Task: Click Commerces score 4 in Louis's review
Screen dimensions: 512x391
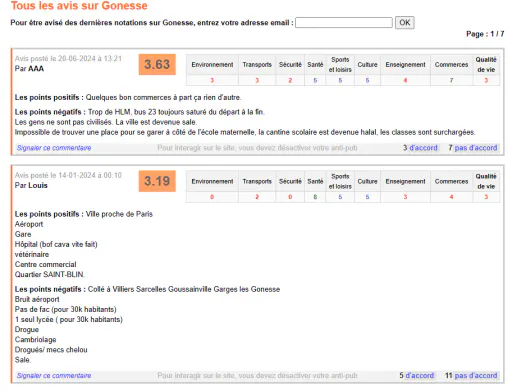Action: [451, 197]
